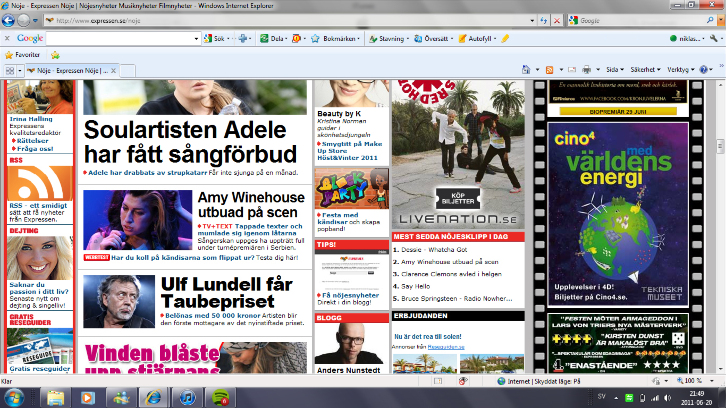Open the Soulartisten Adele har fått sångförbud headline
726x408 pixels.
(190, 142)
